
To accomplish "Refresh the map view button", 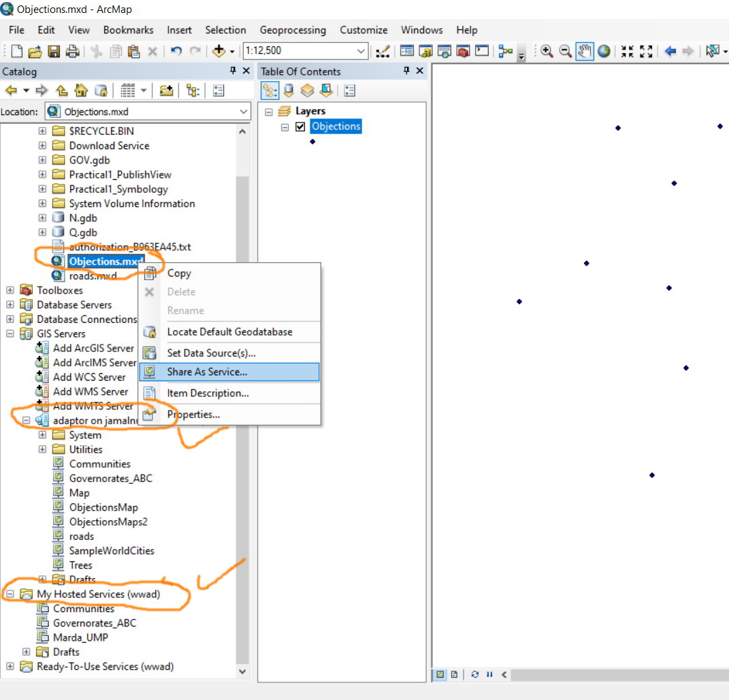I will [474, 674].
